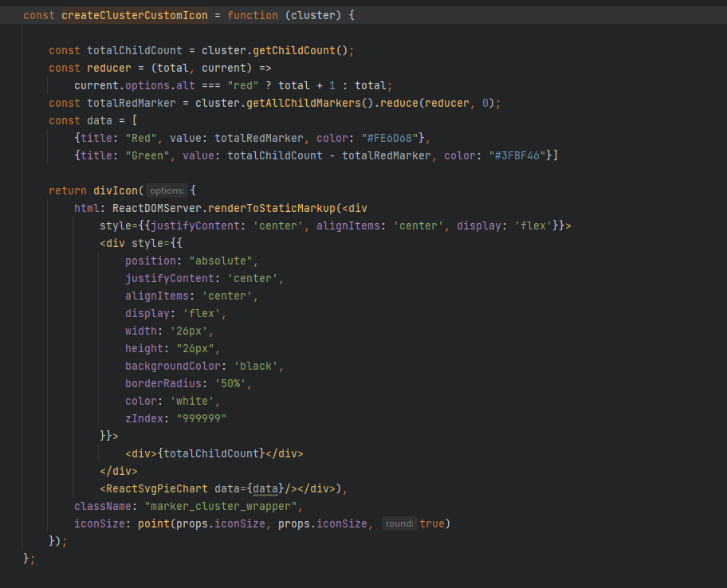Click the 'reducer' constant declaration name
Image resolution: width=727 pixels, height=588 pixels.
tap(109, 68)
